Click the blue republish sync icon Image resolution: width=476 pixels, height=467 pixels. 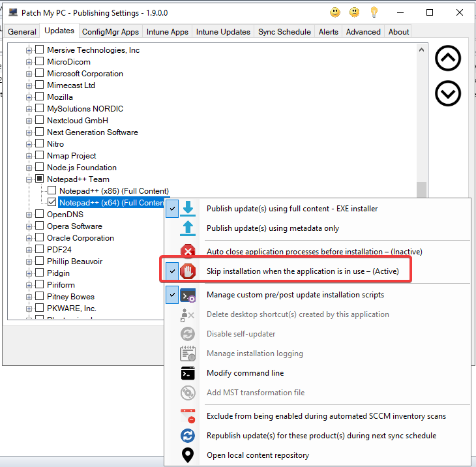pyautogui.click(x=188, y=436)
